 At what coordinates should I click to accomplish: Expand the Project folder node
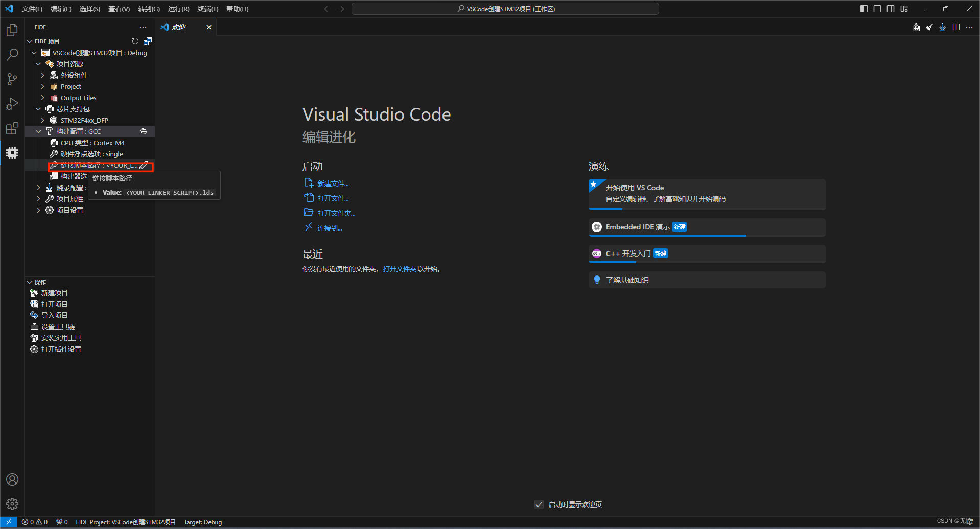point(42,86)
